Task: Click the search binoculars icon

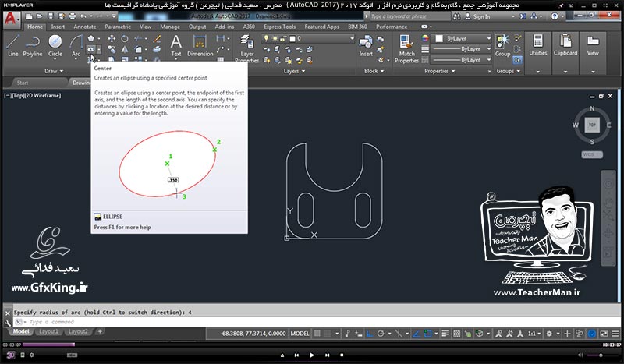Action: coord(457,16)
